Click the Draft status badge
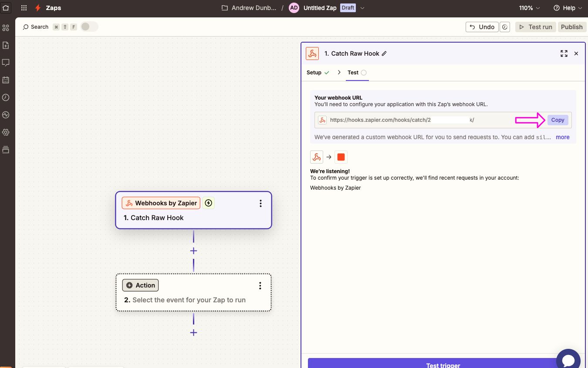Image resolution: width=588 pixels, height=368 pixels. (348, 8)
